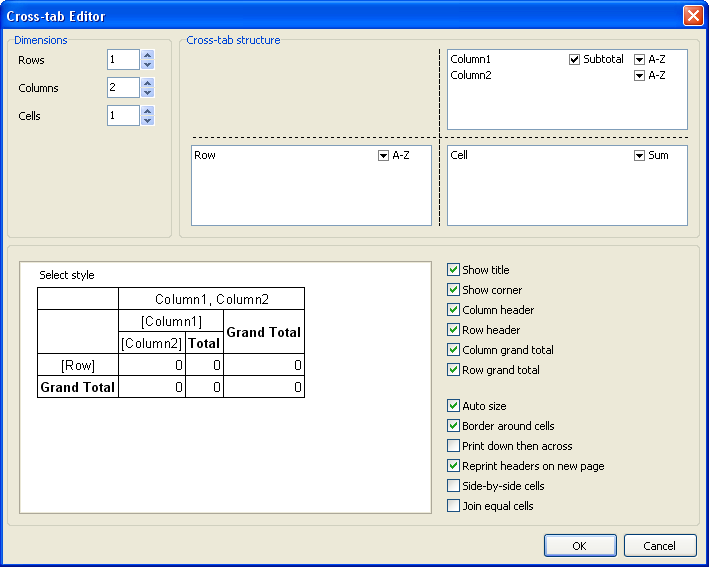Enable the Join equal cells option
The height and width of the screenshot is (567, 709).
454,506
